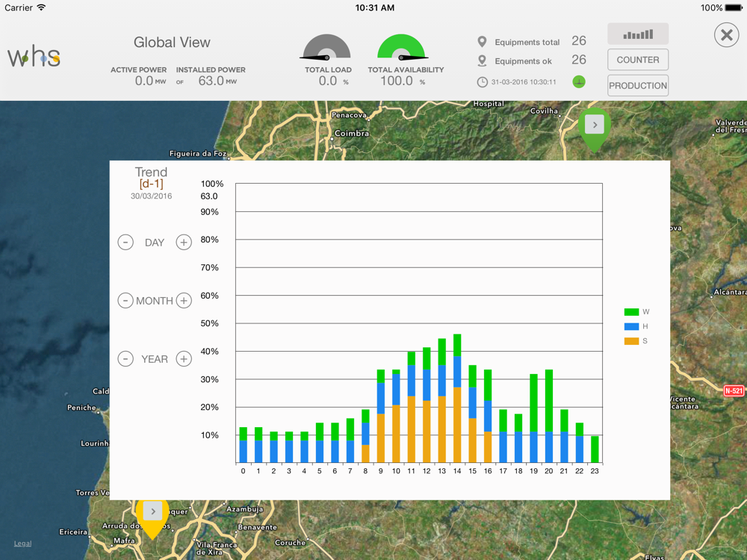
Task: Tap the INSTALLED POWER 63.0 MW value
Action: point(217,81)
